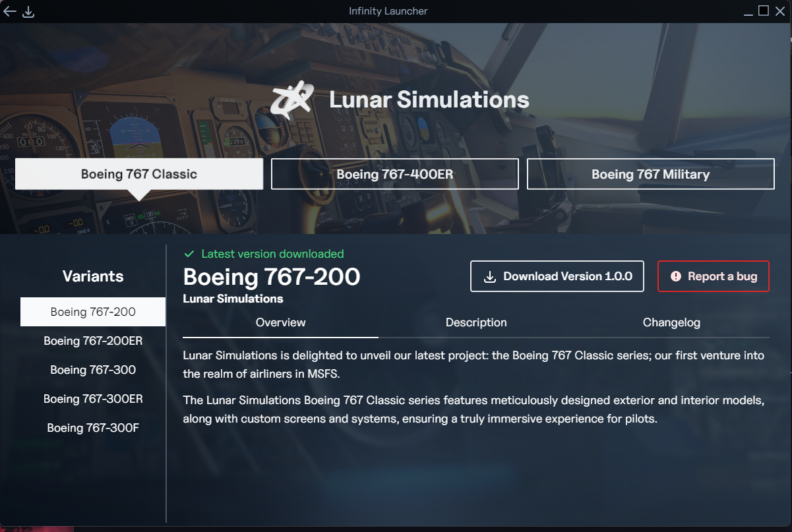The image size is (792, 532).
Task: Choose the Boeing 767-300F variant
Action: pos(93,428)
